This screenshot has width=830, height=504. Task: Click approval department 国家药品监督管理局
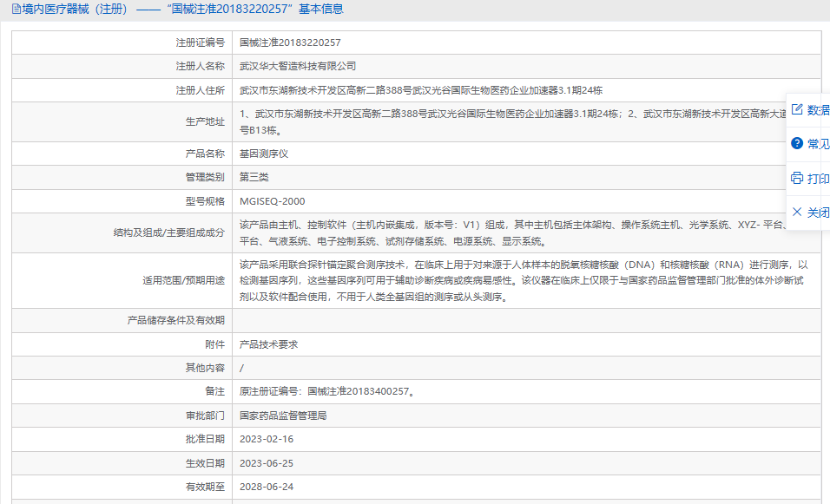tap(283, 416)
